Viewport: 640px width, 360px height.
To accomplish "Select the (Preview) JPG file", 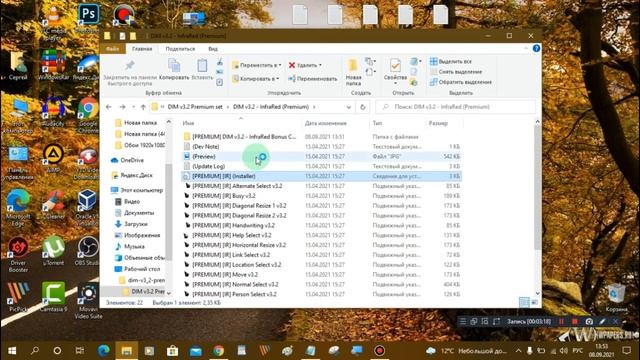I will point(322,156).
